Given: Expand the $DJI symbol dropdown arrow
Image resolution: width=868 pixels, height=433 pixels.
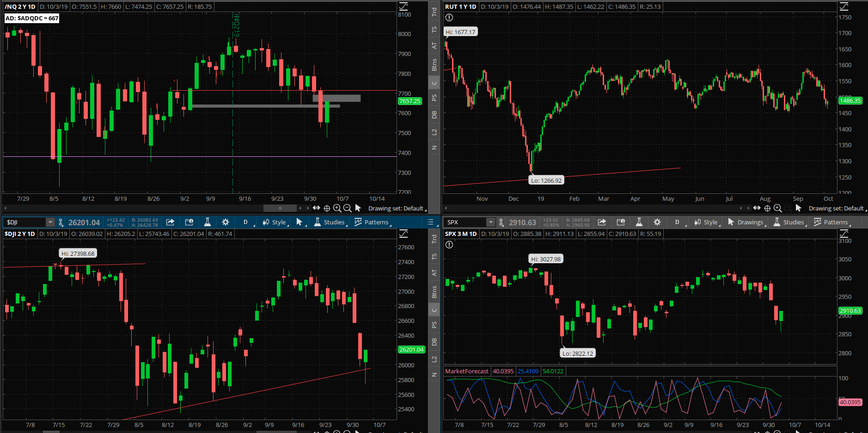Looking at the screenshot, I should pos(50,223).
